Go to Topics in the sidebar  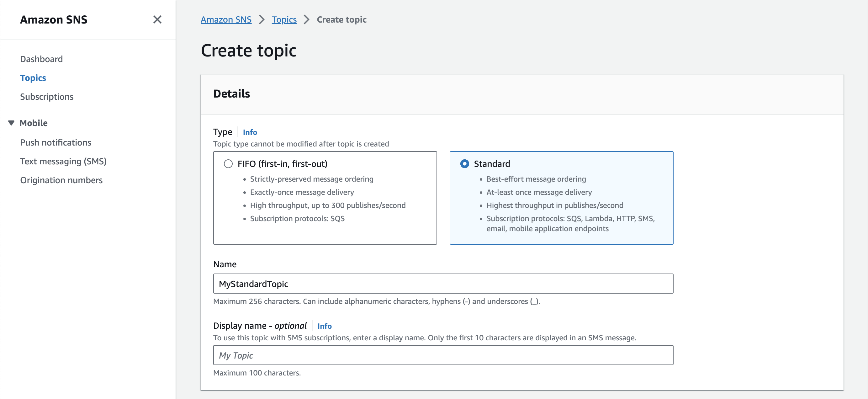tap(33, 78)
